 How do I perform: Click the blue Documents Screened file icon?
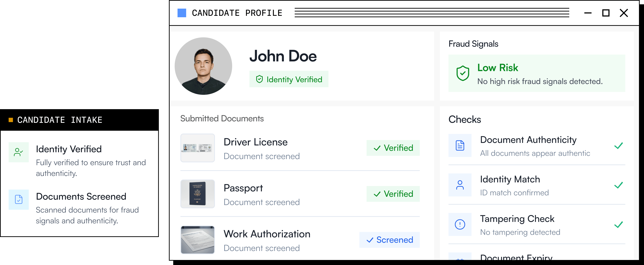(19, 199)
